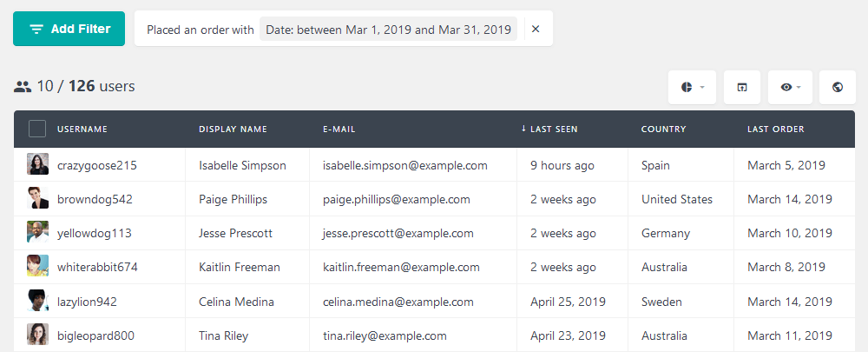The image size is (868, 352).
Task: Sort by the Country column header
Action: tap(663, 130)
